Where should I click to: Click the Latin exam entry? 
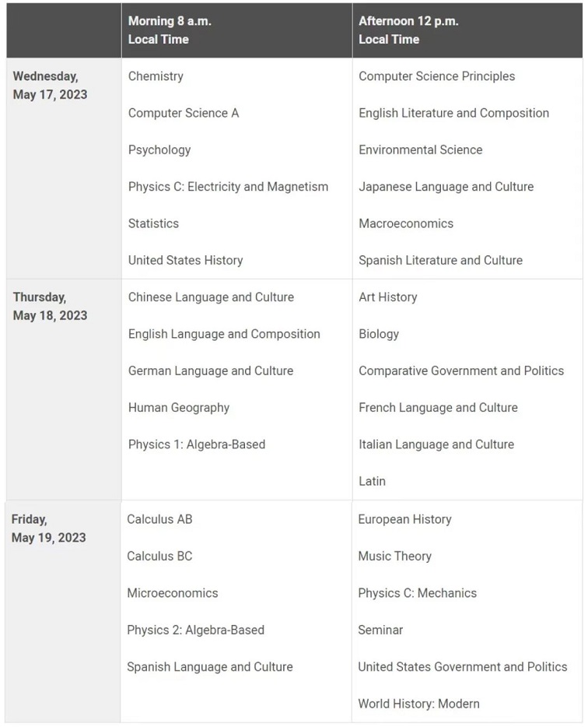[x=372, y=481]
